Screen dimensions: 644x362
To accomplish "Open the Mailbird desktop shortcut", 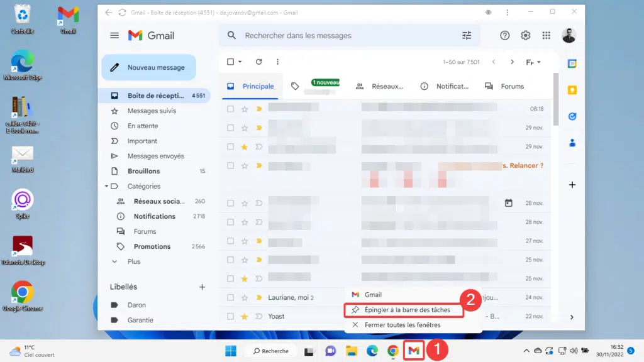I will [23, 159].
